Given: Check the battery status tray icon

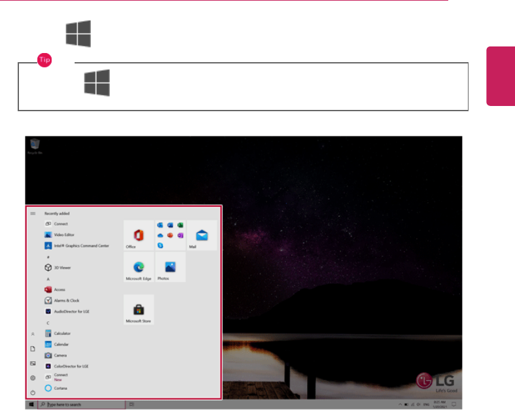Looking at the screenshot, I should pyautogui.click(x=406, y=404).
